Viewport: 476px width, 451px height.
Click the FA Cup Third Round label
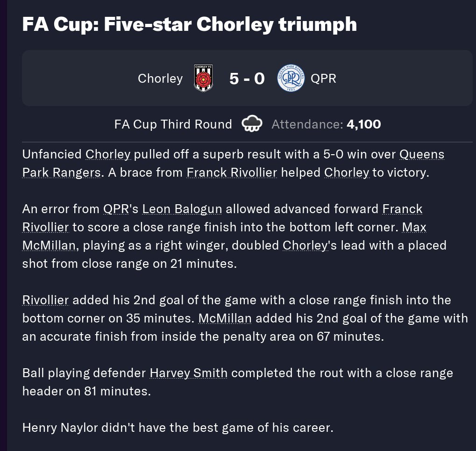(173, 124)
